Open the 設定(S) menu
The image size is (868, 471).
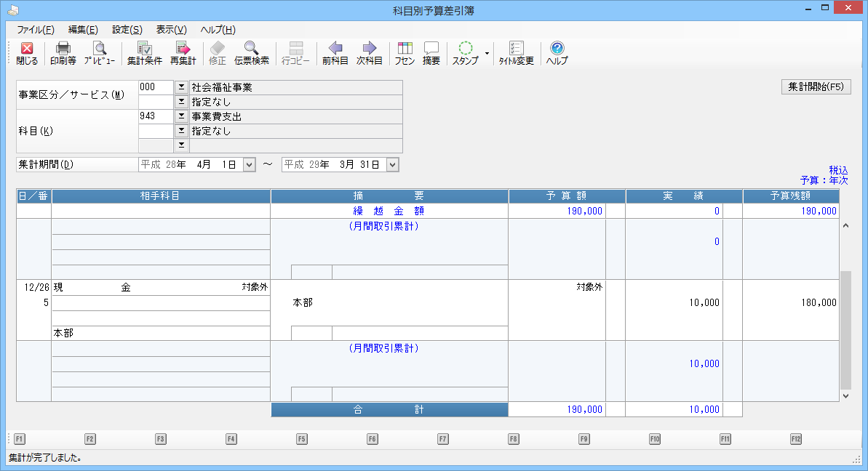pyautogui.click(x=127, y=30)
